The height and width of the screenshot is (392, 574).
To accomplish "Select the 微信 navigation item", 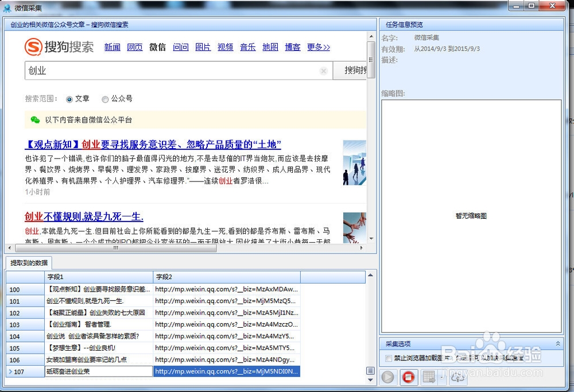I will 157,47.
